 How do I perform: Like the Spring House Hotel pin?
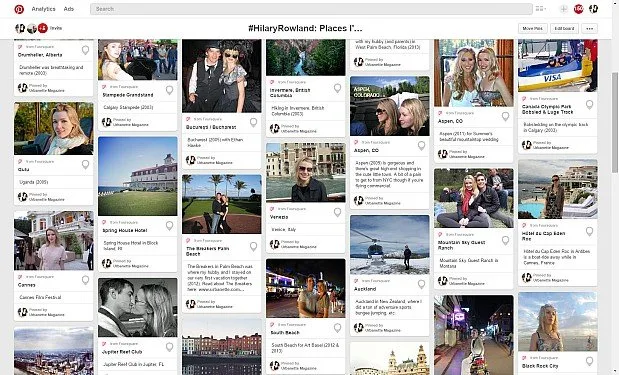pos(169,225)
